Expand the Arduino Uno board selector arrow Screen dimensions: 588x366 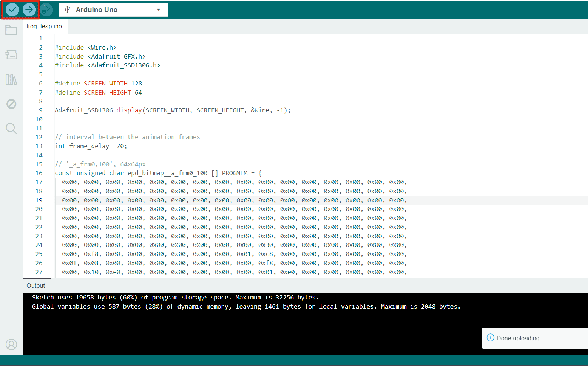[159, 10]
